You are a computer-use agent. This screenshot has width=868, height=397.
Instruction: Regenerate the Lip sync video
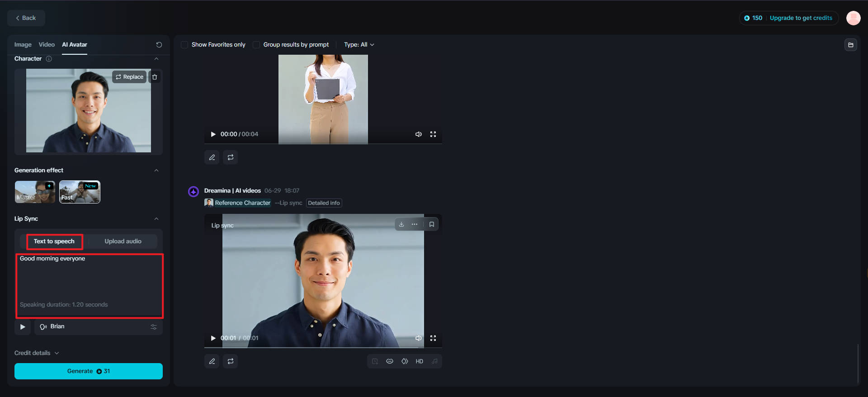(231, 361)
